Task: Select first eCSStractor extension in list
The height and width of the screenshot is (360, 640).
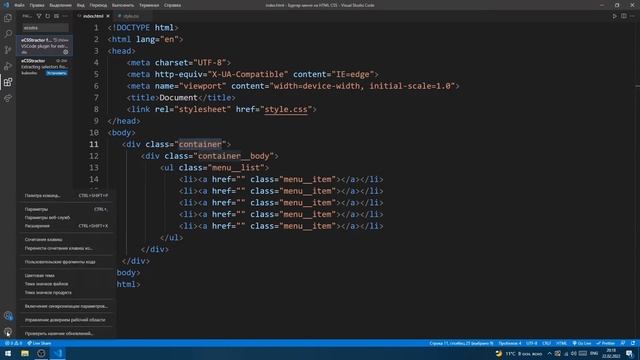Action: pyautogui.click(x=44, y=46)
